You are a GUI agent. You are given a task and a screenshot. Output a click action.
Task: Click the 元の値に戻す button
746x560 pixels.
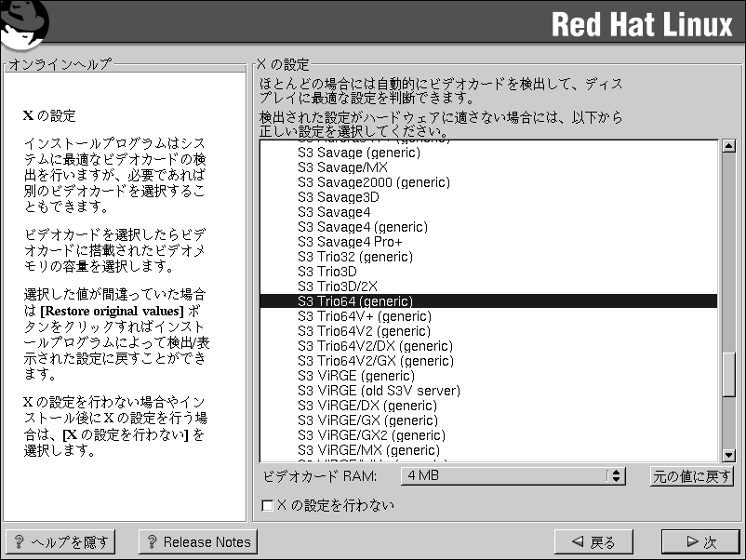691,475
